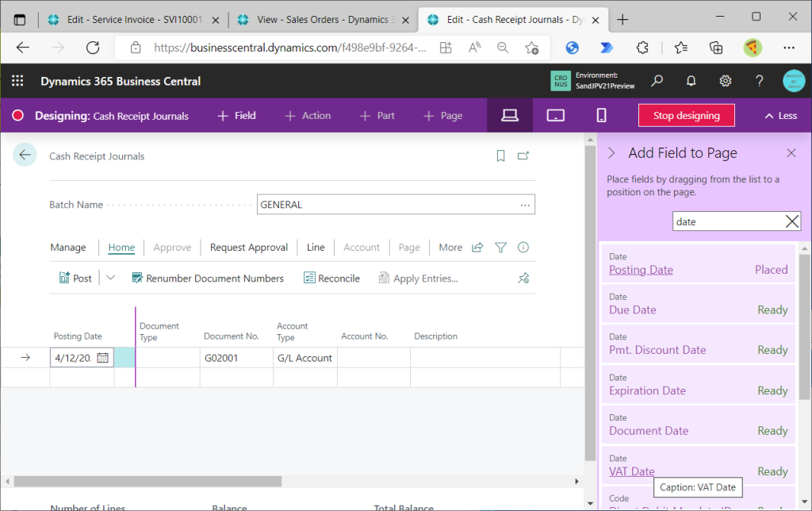Close the Add Field to Page panel

[x=791, y=153]
